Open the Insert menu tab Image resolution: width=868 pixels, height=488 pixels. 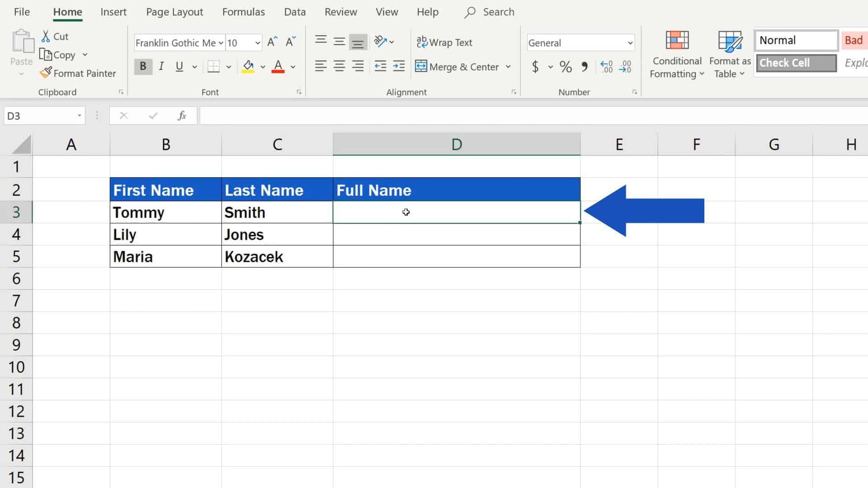click(x=113, y=11)
